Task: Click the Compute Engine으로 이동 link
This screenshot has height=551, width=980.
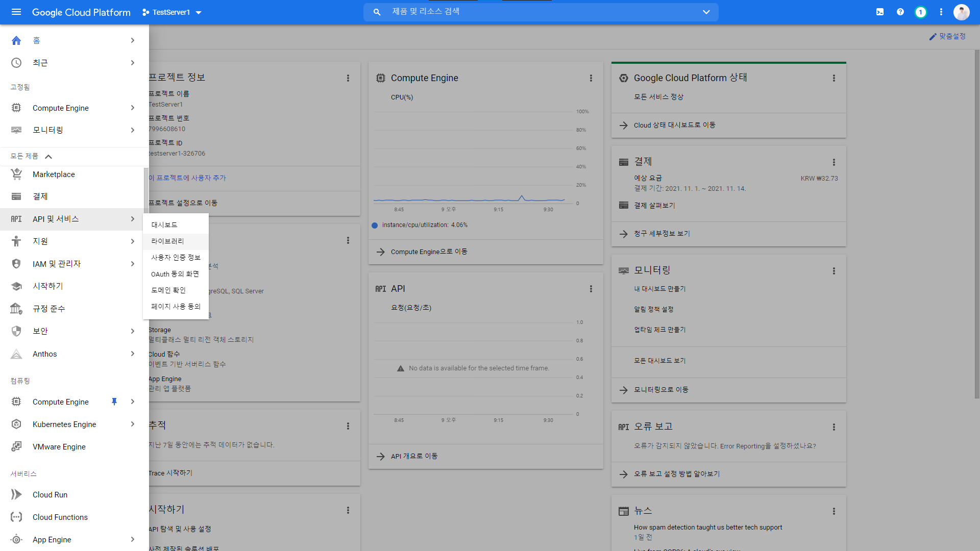Action: point(429,252)
